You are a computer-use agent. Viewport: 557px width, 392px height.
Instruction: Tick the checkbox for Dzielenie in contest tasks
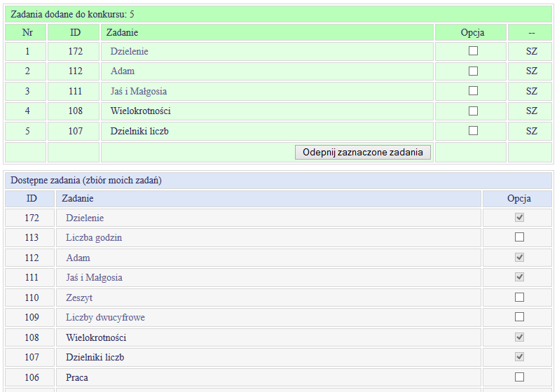point(473,51)
